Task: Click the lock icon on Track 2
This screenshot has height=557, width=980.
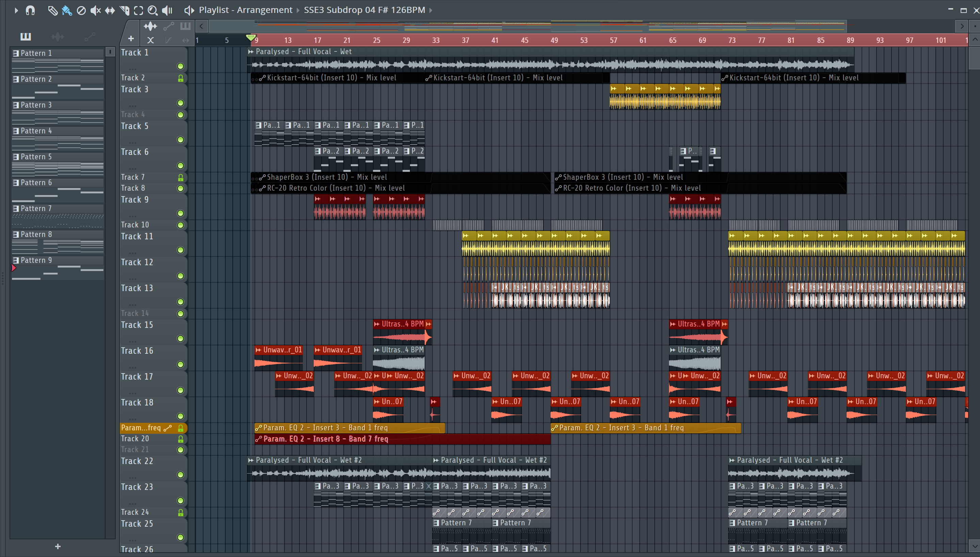Action: [180, 78]
